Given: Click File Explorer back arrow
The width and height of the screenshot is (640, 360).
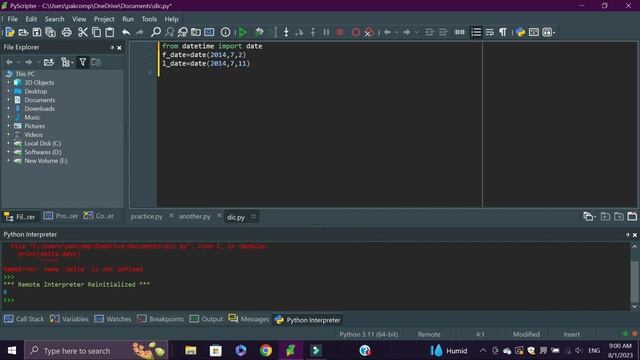Looking at the screenshot, I should pyautogui.click(x=9, y=62).
